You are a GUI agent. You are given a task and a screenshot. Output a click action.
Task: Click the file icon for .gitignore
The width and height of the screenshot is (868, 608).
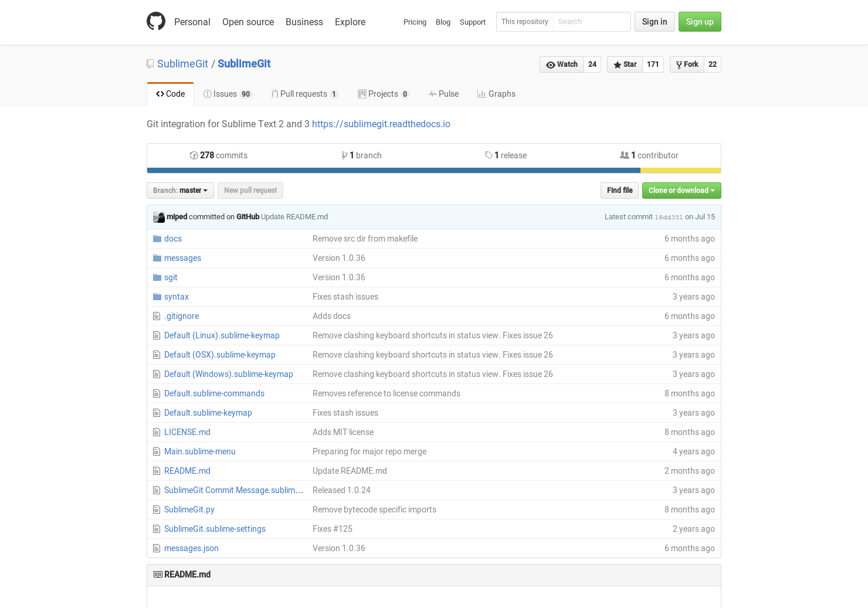click(x=157, y=316)
